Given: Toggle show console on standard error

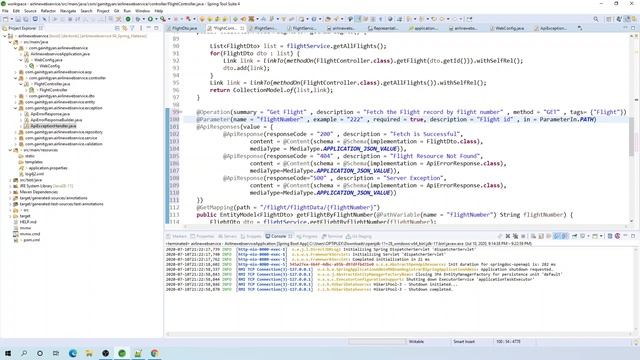Looking at the screenshot, I should (x=564, y=236).
